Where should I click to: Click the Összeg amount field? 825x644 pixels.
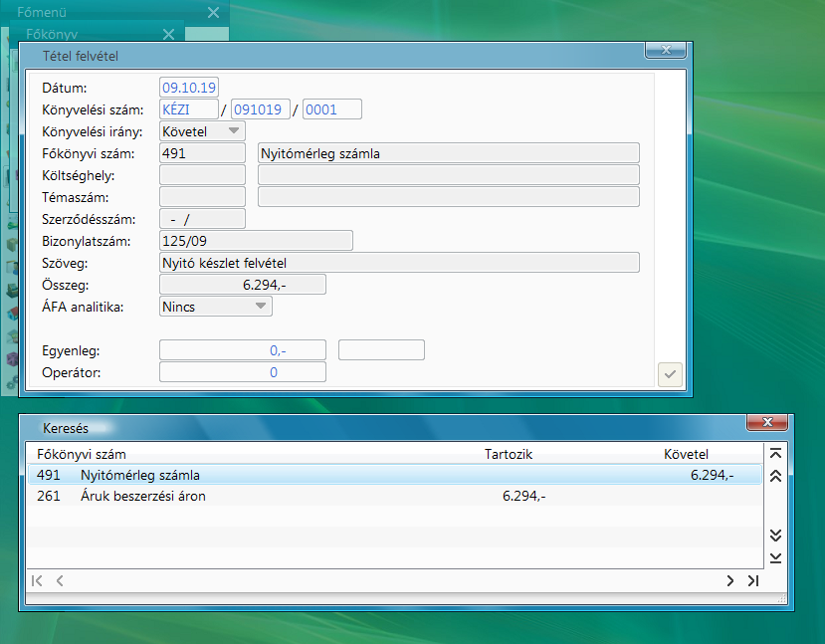pyautogui.click(x=242, y=285)
